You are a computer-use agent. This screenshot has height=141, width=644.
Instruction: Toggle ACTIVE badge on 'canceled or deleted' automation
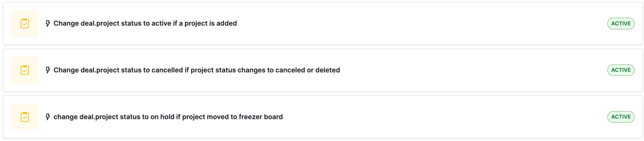coord(621,70)
